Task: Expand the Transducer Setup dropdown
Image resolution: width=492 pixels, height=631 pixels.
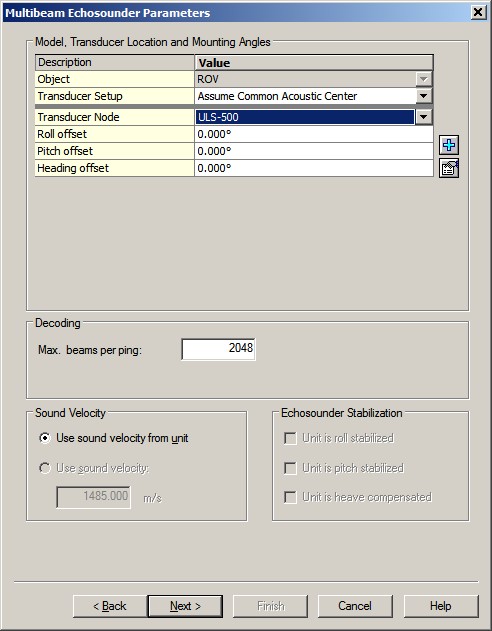Action: 423,96
